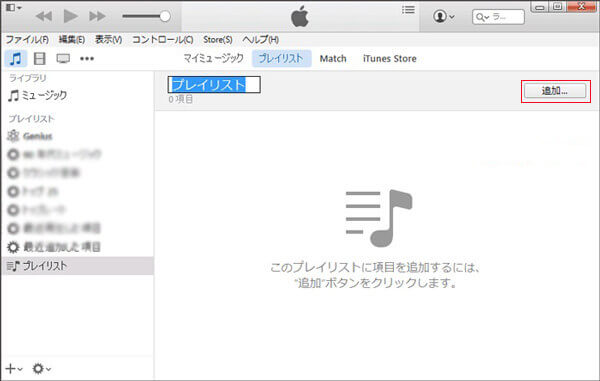Click the Apple logo status area
Screen dimensions: 600x381
(300, 16)
